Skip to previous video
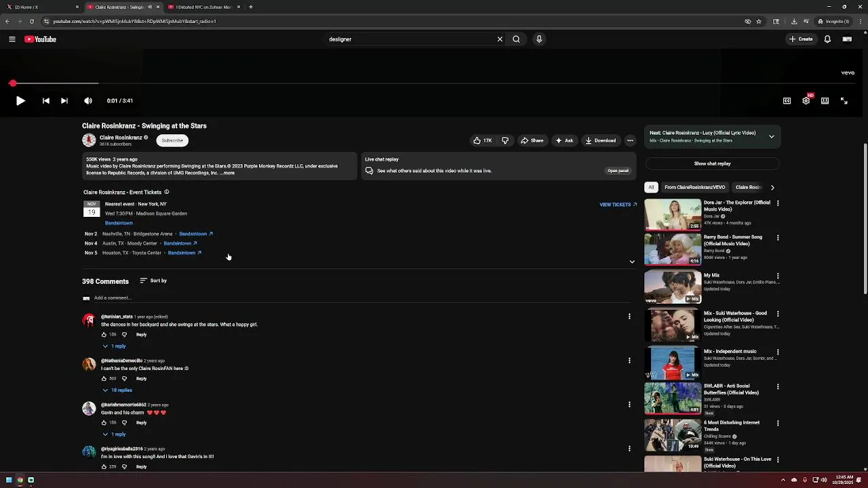 pyautogui.click(x=46, y=101)
